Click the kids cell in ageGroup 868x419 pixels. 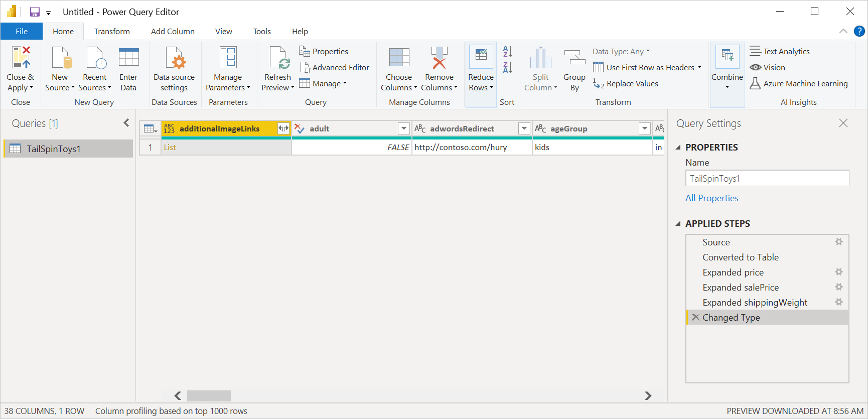[x=593, y=148]
